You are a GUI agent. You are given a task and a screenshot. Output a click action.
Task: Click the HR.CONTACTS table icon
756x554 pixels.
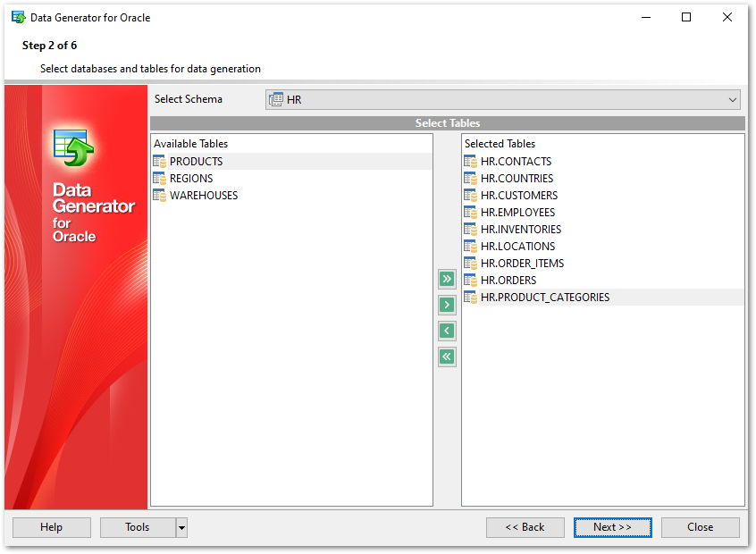pyautogui.click(x=470, y=162)
